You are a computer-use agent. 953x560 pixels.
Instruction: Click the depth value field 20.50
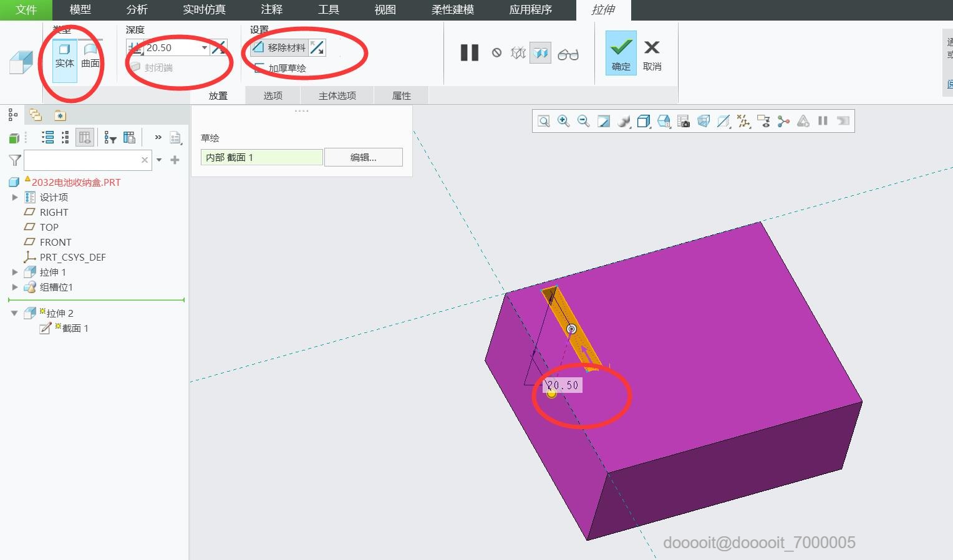172,48
